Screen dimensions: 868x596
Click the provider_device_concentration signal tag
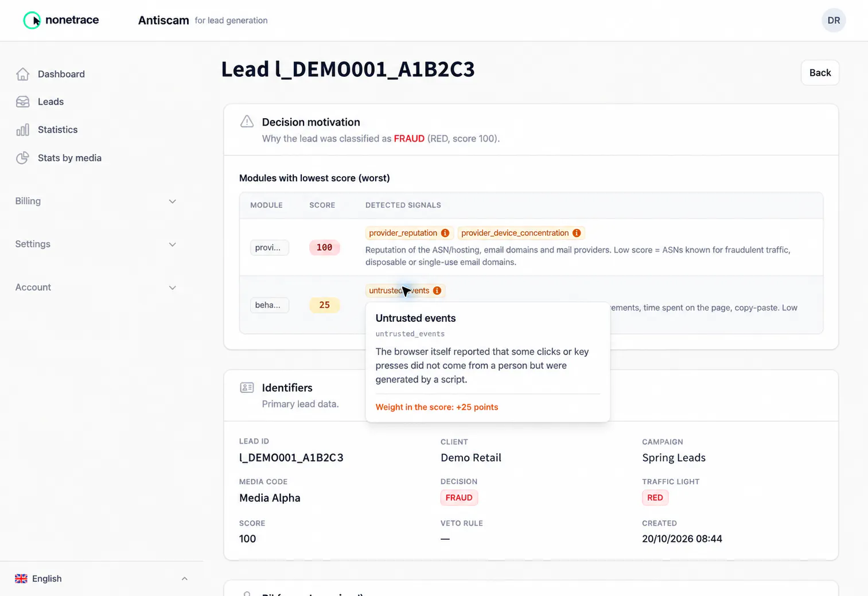pos(521,233)
